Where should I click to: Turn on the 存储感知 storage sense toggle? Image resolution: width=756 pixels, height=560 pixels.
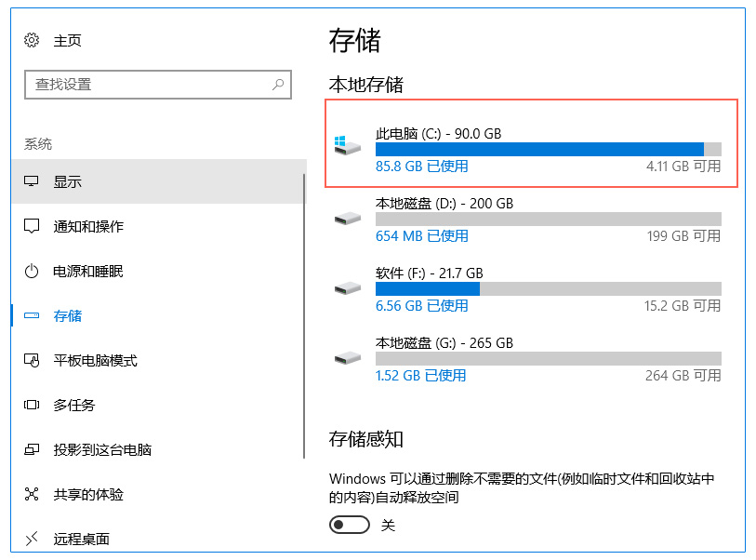coord(349,524)
